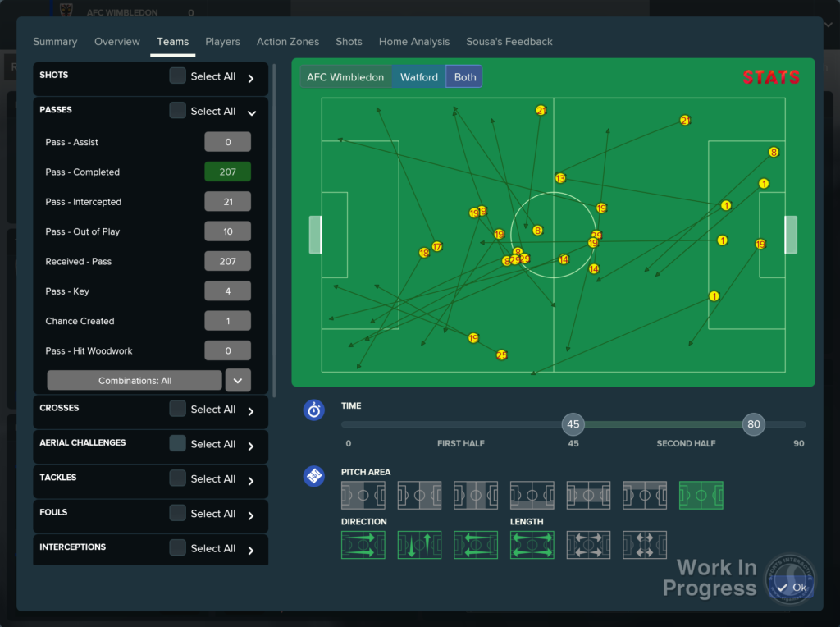The width and height of the screenshot is (840, 627).
Task: Switch to the Summary tab
Action: point(55,42)
